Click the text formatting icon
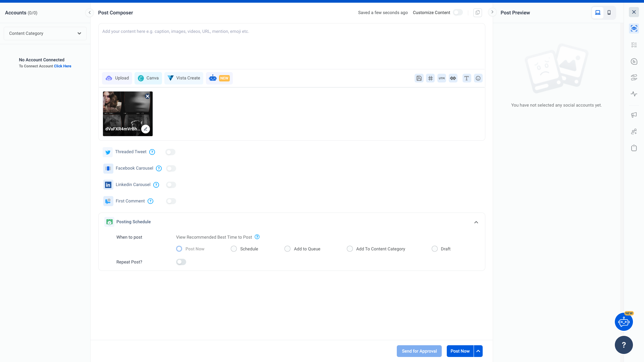Image resolution: width=644 pixels, height=362 pixels. click(467, 78)
